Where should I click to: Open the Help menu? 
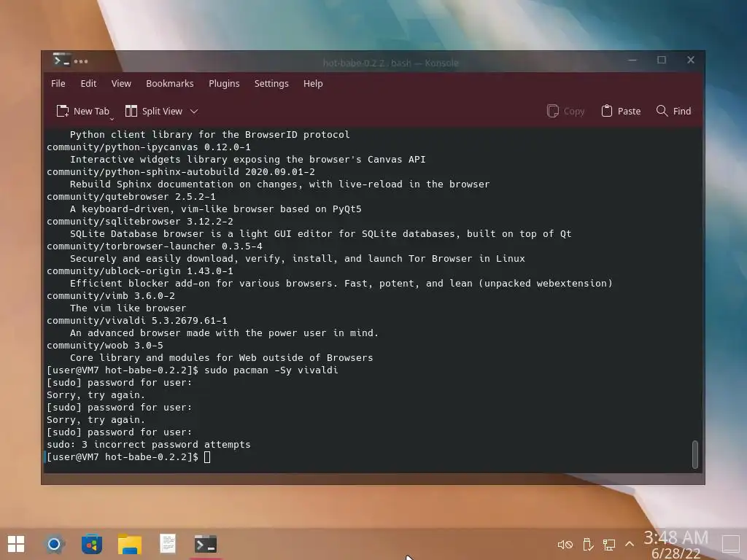coord(313,83)
